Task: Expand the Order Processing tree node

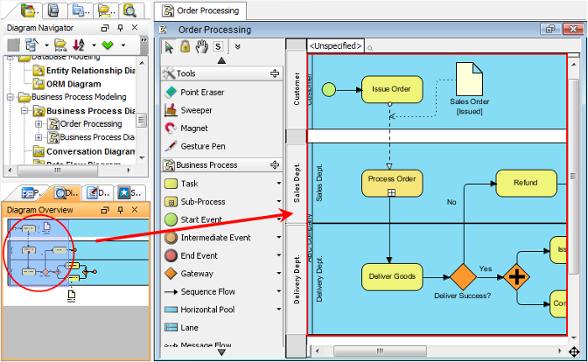Action: pos(38,124)
